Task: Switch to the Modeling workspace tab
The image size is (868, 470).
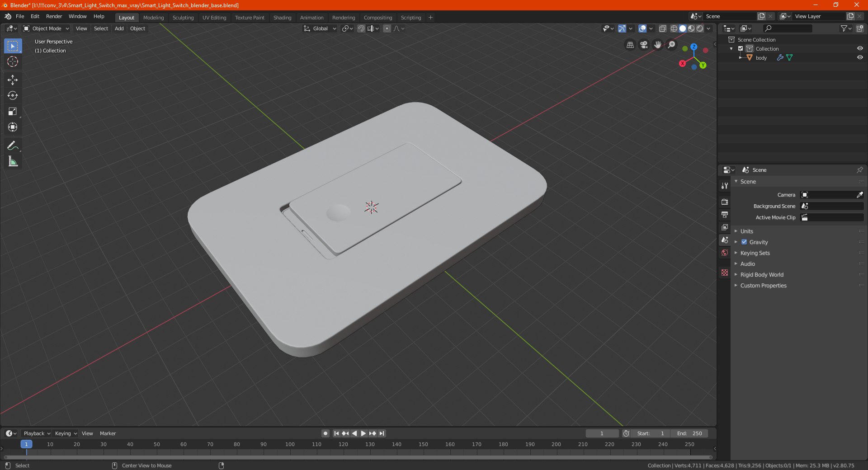Action: tap(153, 18)
